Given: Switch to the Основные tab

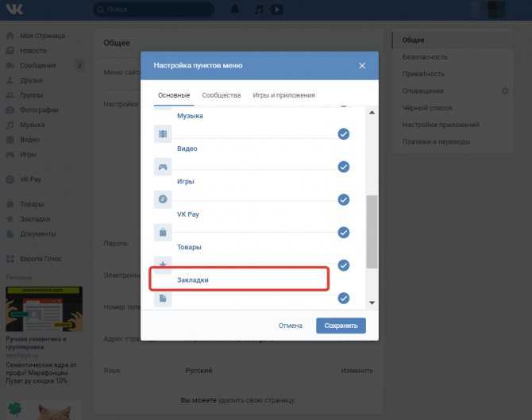Looking at the screenshot, I should [174, 95].
